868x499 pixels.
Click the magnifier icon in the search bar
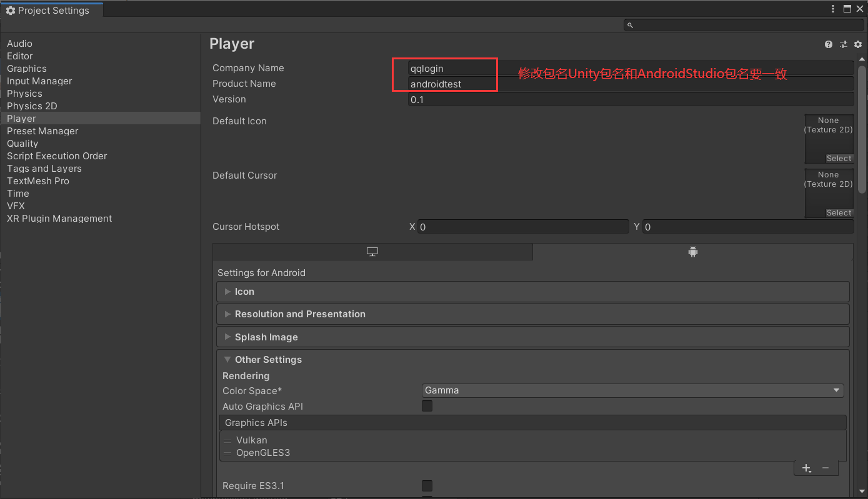pyautogui.click(x=630, y=24)
